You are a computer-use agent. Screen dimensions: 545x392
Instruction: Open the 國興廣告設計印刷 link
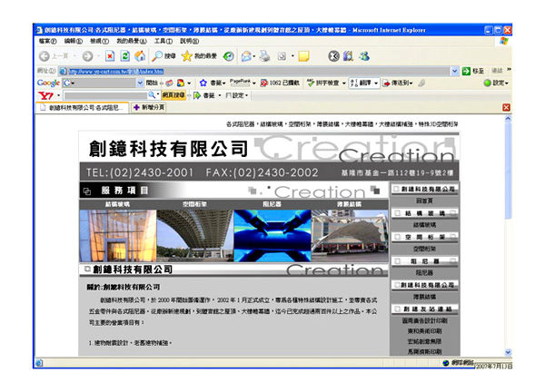(425, 321)
